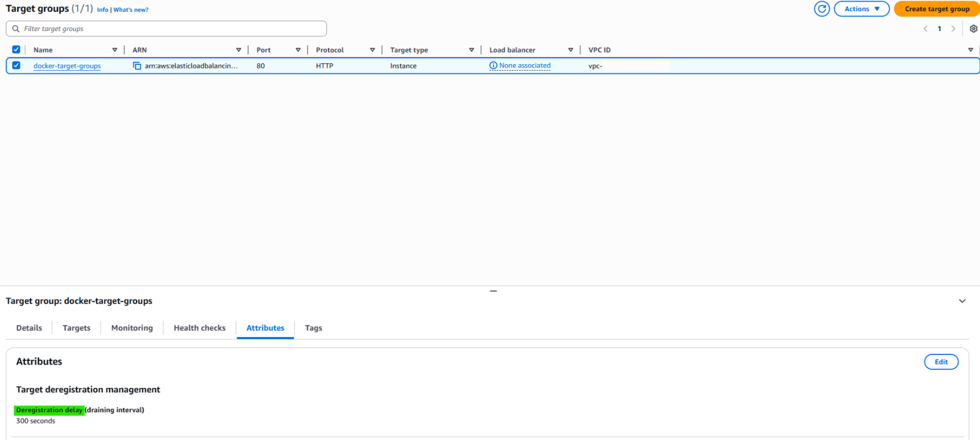Open the Info link
The height and width of the screenshot is (440, 980).
coord(102,10)
